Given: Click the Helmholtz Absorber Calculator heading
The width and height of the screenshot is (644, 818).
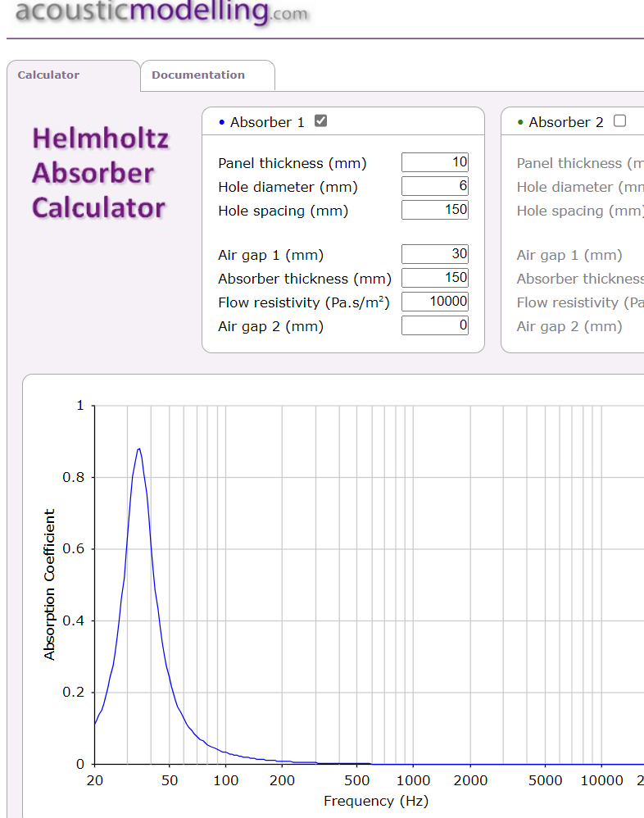Looking at the screenshot, I should pos(100,173).
